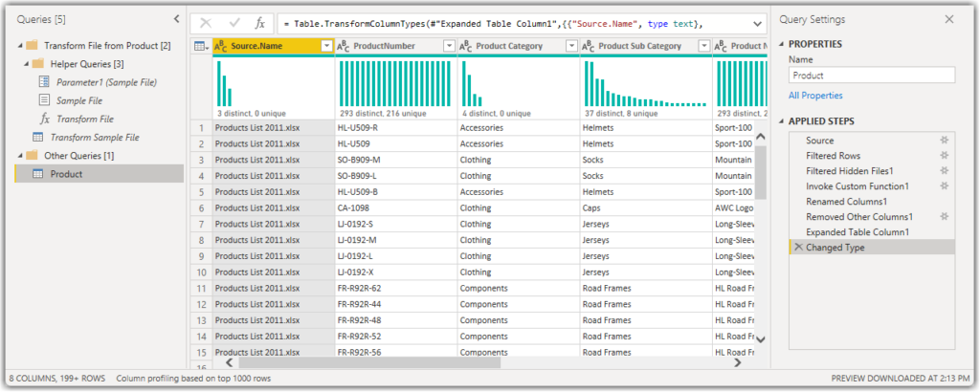Open table options icon in grid corner
980x392 pixels.
tap(201, 46)
